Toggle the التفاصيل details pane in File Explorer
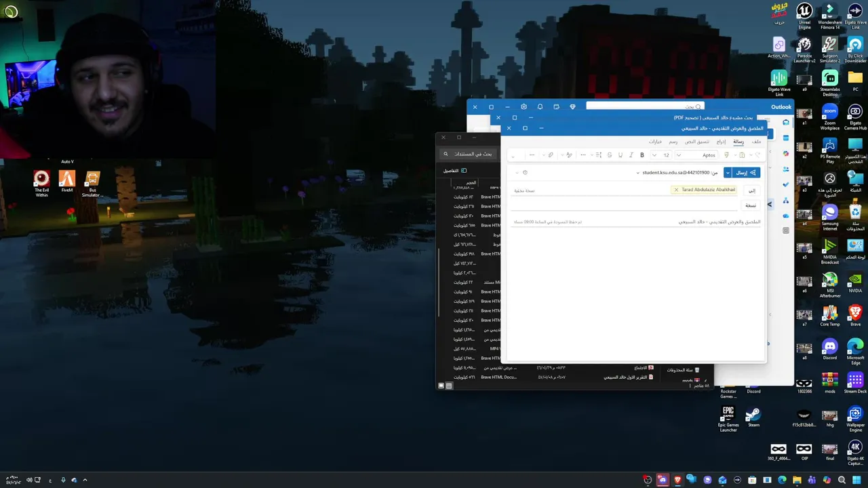868x488 pixels. coord(454,171)
